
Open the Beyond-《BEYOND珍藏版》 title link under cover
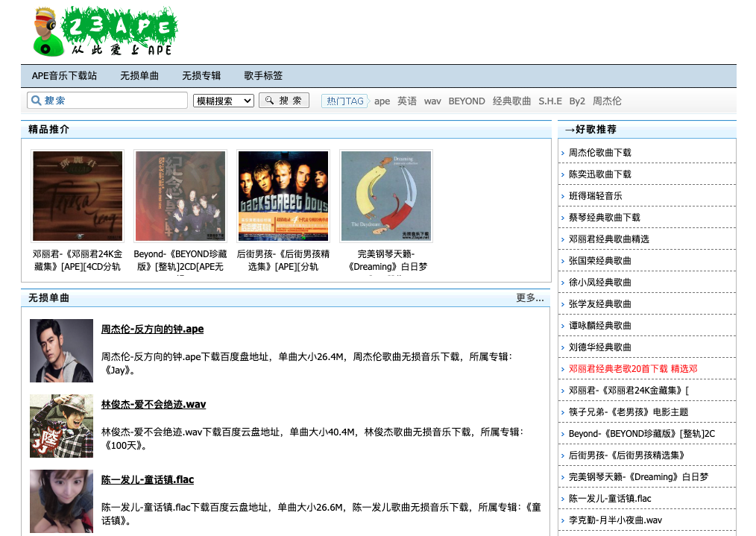pos(180,260)
